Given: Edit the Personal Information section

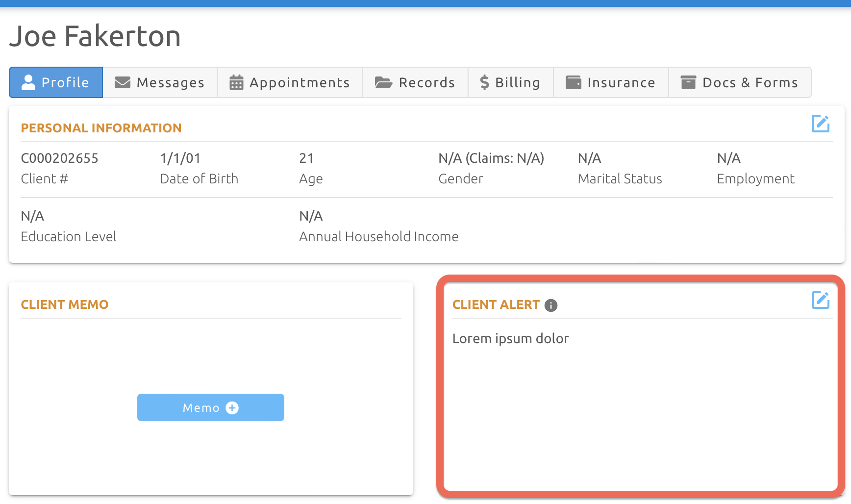Looking at the screenshot, I should pos(821,124).
